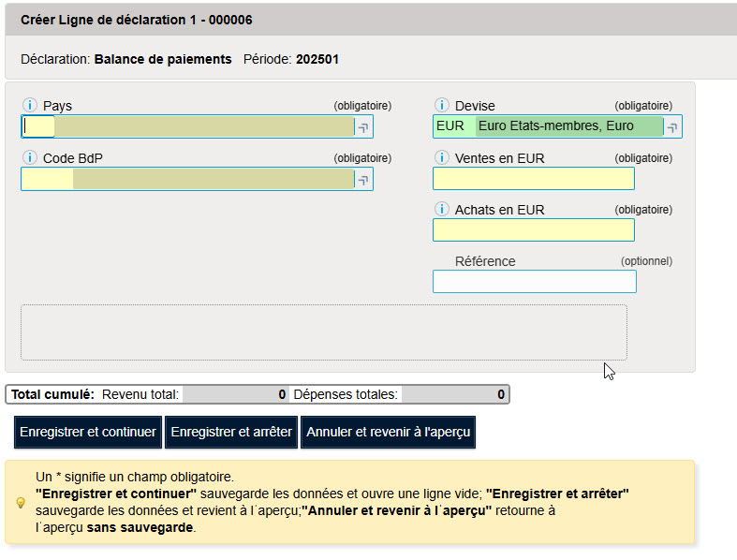Screen dimensions: 737x560
Task: Click Enregistrer et continuer button
Action: coord(88,432)
